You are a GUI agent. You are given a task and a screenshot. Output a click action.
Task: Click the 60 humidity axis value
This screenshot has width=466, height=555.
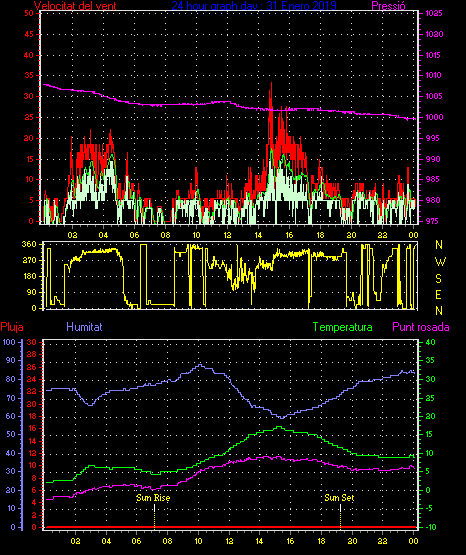click(x=11, y=416)
